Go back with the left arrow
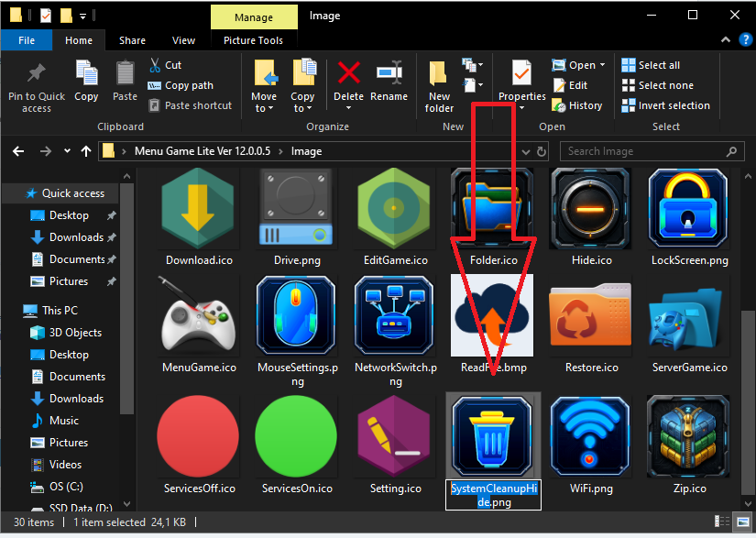The height and width of the screenshot is (538, 756). point(18,151)
